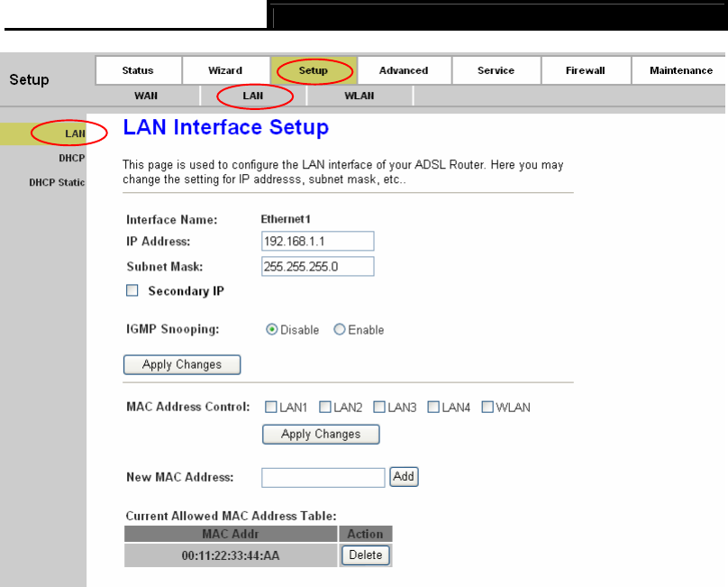Select the LAN sub-tab

pos(253,96)
